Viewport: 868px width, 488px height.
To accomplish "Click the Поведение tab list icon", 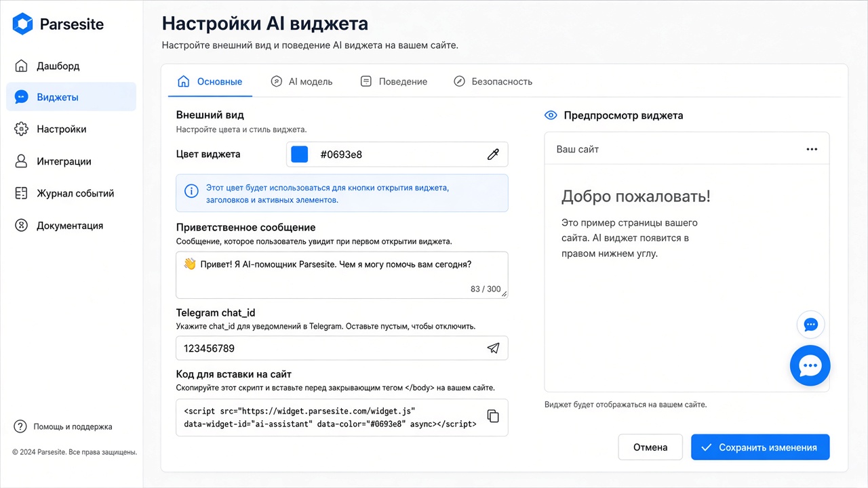I will click(x=366, y=81).
